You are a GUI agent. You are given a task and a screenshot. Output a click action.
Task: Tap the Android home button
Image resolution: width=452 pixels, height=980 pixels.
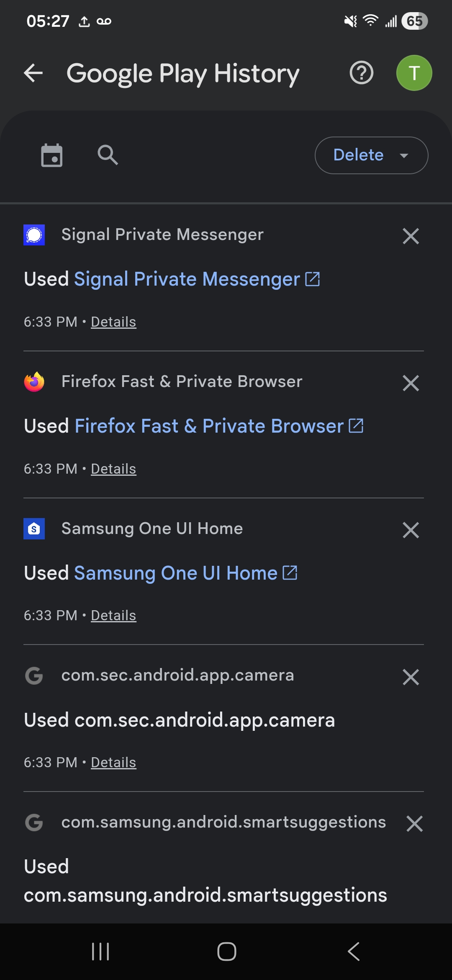[x=226, y=952]
